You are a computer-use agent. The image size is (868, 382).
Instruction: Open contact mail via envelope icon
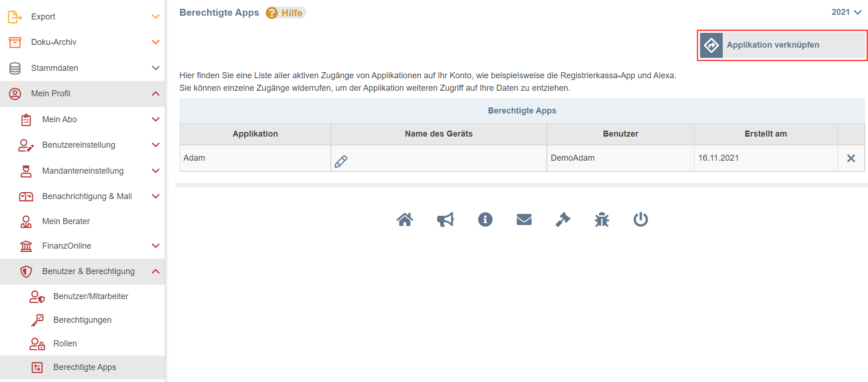(524, 219)
